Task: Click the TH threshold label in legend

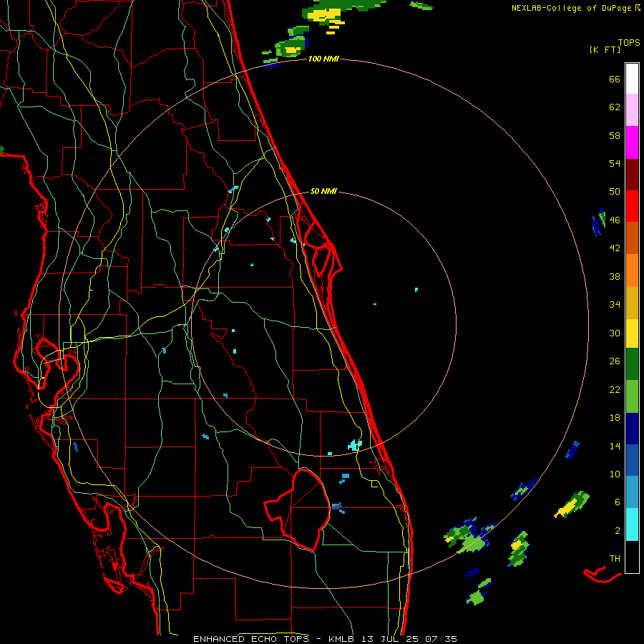Action: 615,559
